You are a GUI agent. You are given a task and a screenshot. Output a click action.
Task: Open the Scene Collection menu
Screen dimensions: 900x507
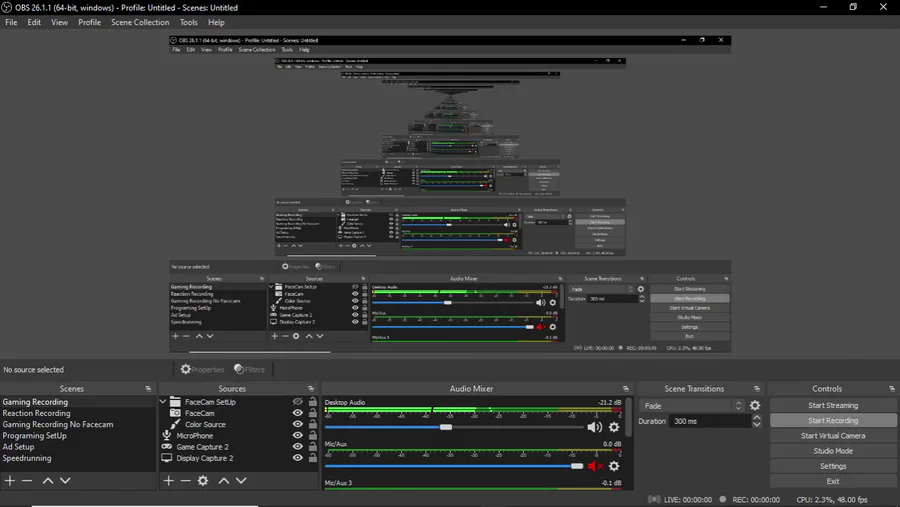pyautogui.click(x=140, y=22)
